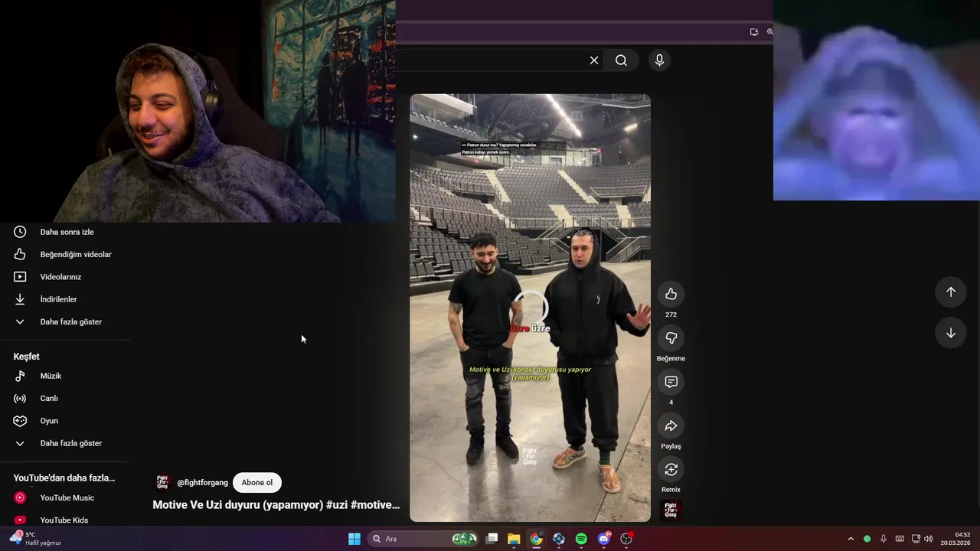
Task: Open Discord from the taskbar
Action: (x=604, y=539)
